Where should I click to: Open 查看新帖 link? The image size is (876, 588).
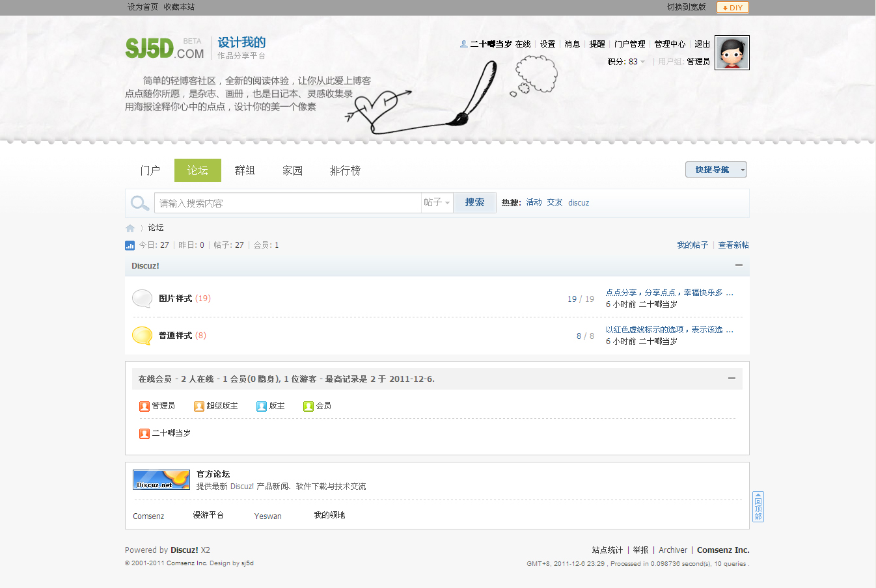(x=733, y=245)
